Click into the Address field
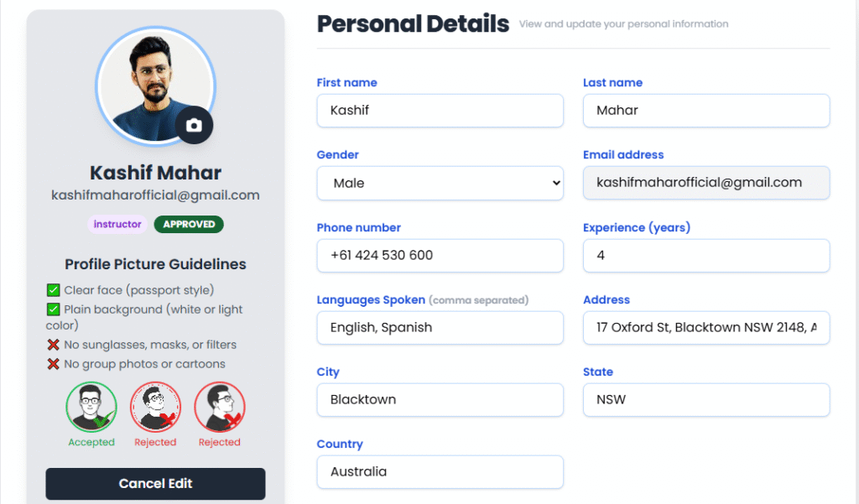The height and width of the screenshot is (504, 859). [705, 328]
